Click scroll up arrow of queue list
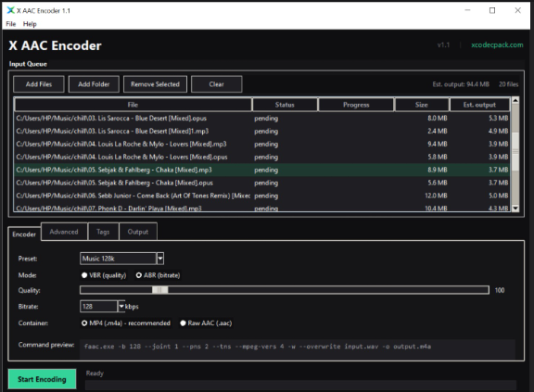This screenshot has width=534, height=392. tap(515, 100)
